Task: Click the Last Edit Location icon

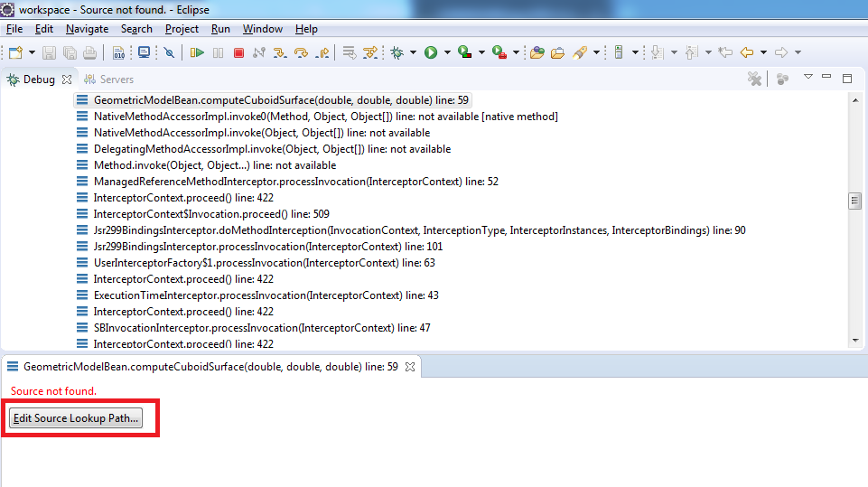Action: coord(725,52)
